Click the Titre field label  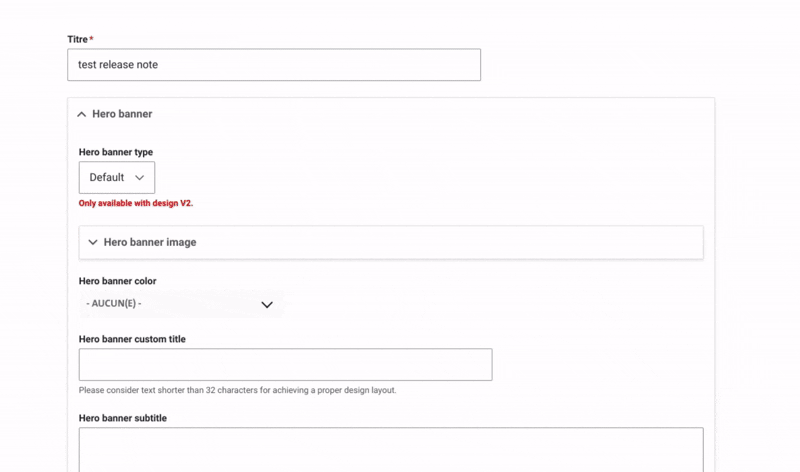click(x=77, y=39)
